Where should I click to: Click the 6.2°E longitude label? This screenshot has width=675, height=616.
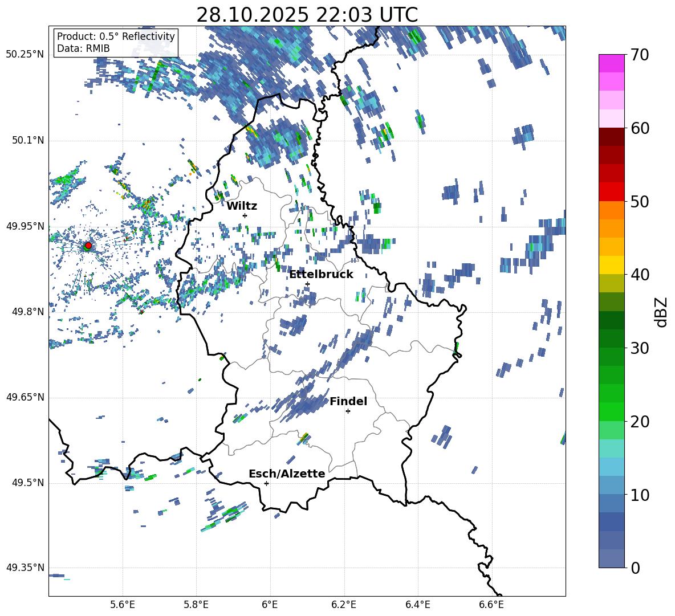pos(344,605)
